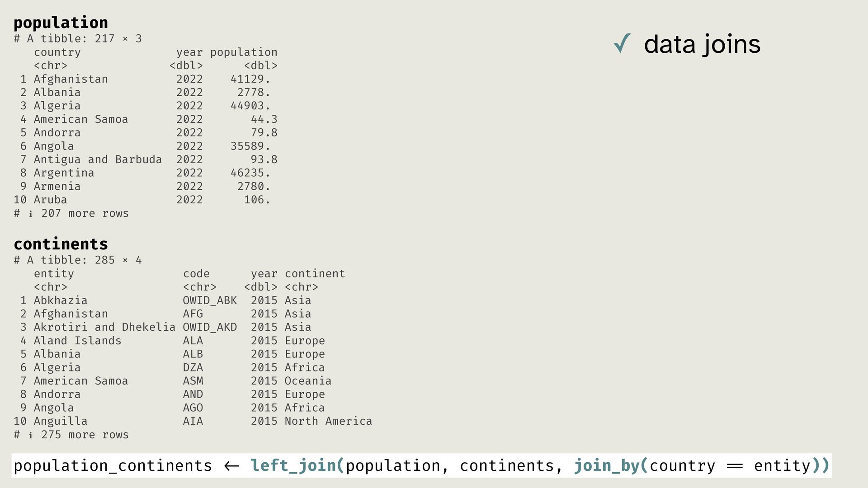Click the Akrotiri and Dhekelia entity name
The image size is (868, 488).
click(104, 327)
